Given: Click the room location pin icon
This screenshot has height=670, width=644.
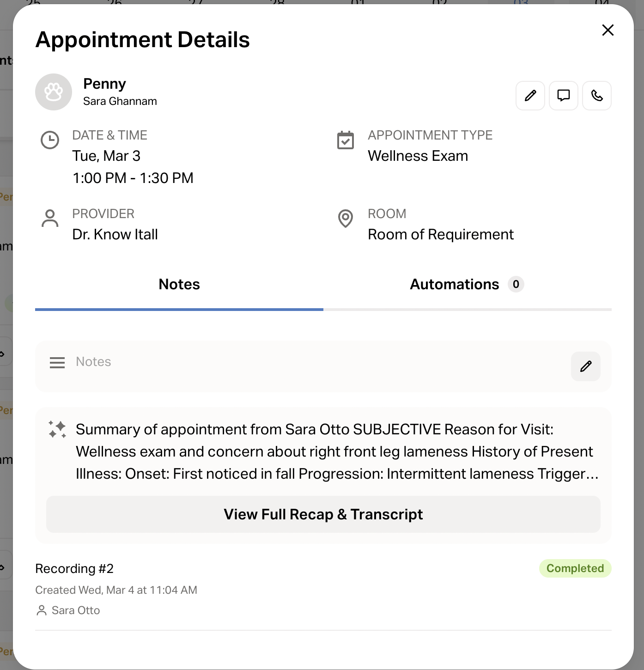Looking at the screenshot, I should click(x=346, y=219).
